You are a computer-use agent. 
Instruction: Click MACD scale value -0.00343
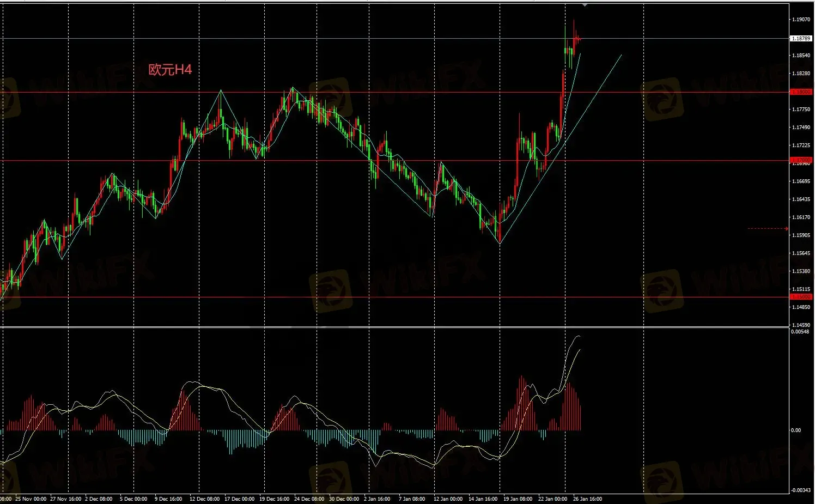(x=800, y=490)
